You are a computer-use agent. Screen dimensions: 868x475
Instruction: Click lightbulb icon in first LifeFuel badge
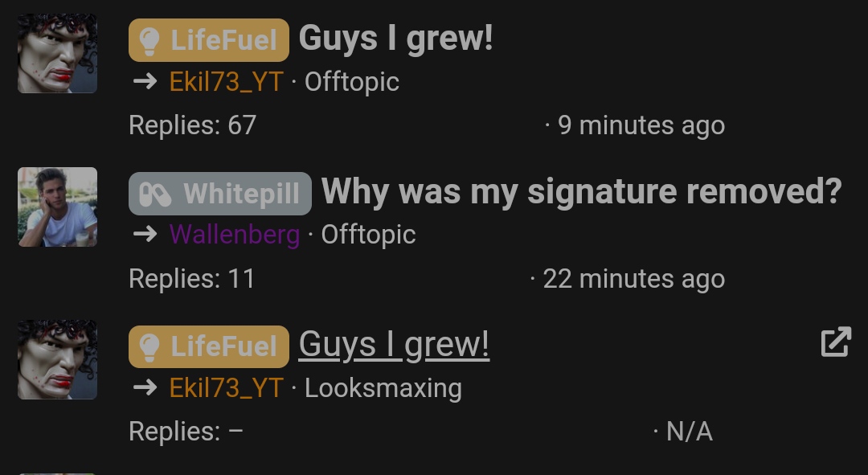pyautogui.click(x=149, y=40)
